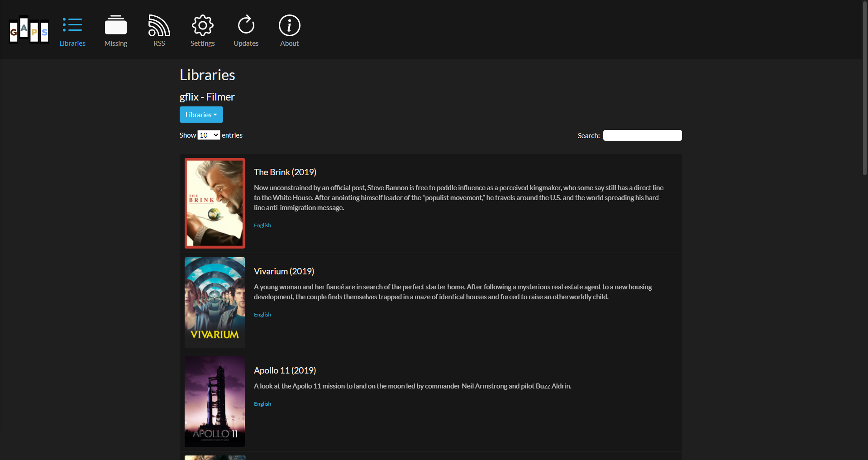Open the RSS feed icon
The height and width of the screenshot is (460, 868).
(x=159, y=25)
